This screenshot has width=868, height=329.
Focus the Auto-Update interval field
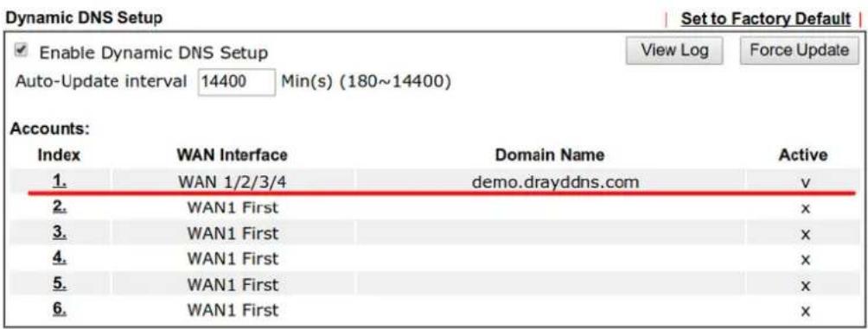236,82
